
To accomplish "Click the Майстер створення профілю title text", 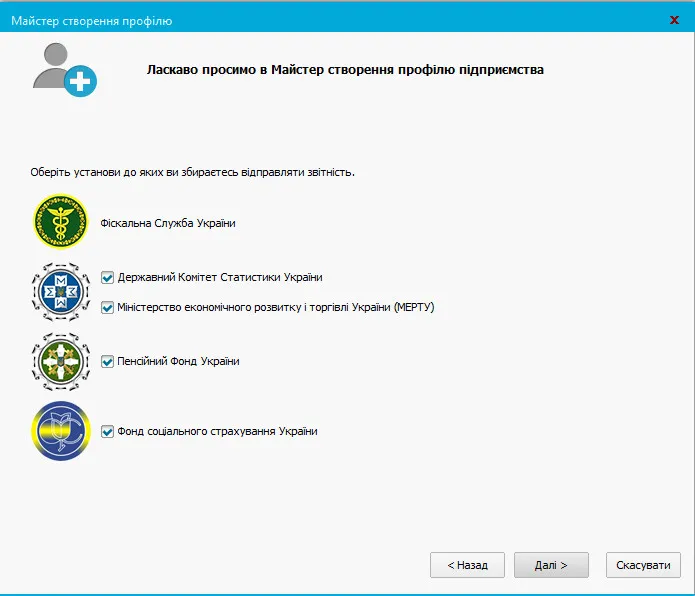I will (x=92, y=21).
